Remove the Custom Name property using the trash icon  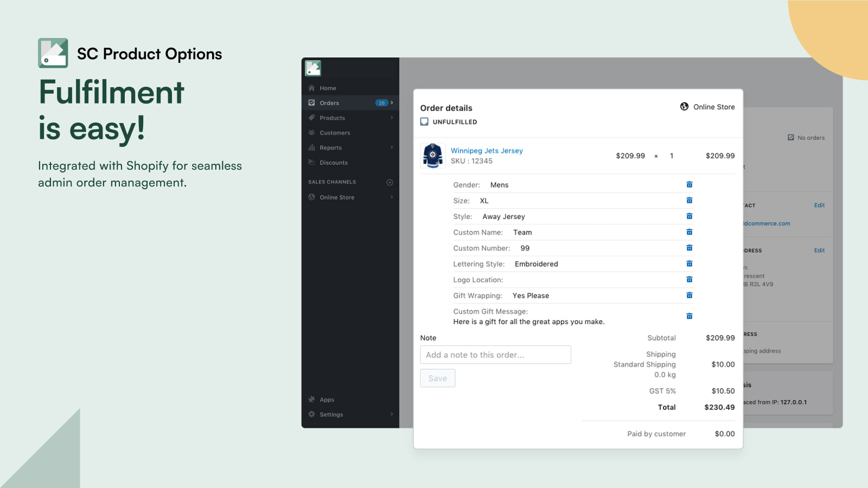(x=689, y=232)
